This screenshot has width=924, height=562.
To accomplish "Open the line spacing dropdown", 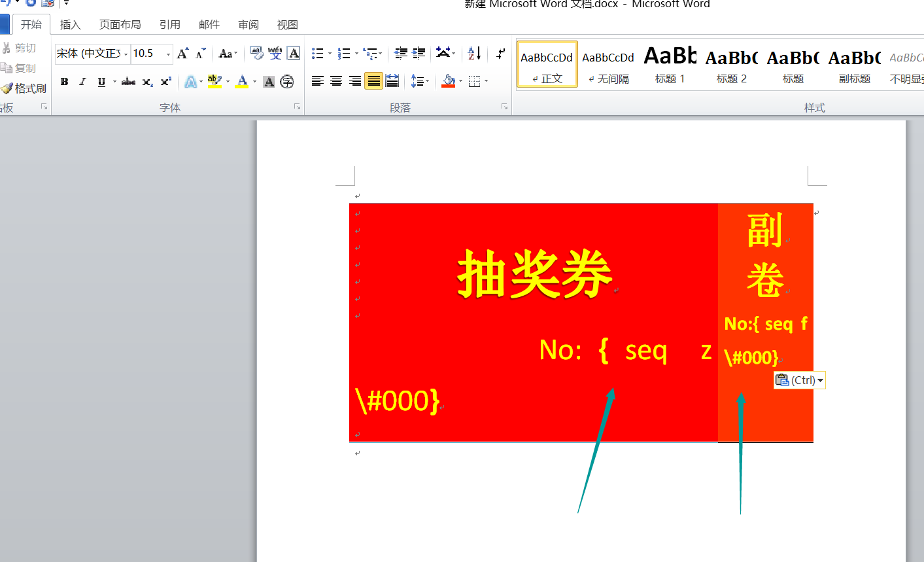I will (420, 81).
